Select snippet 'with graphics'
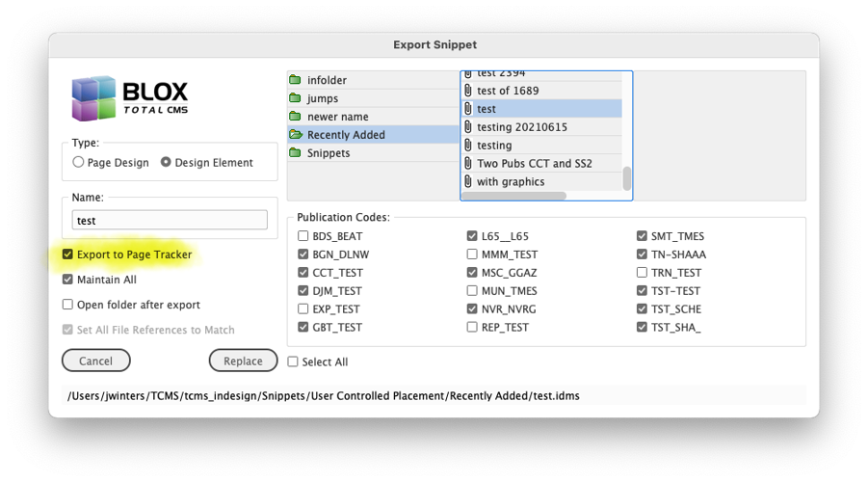Screen dimensions: 868x482 [542, 182]
